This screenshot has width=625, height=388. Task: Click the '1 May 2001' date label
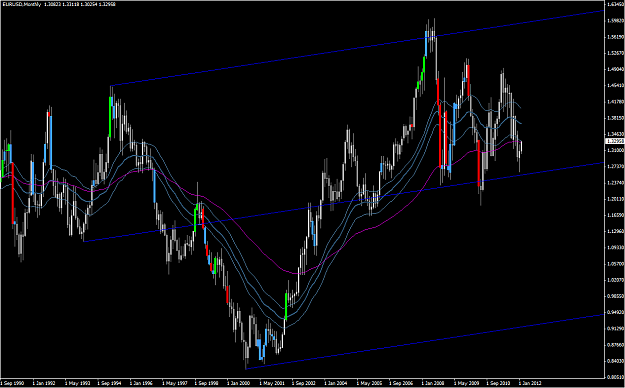pos(271,383)
